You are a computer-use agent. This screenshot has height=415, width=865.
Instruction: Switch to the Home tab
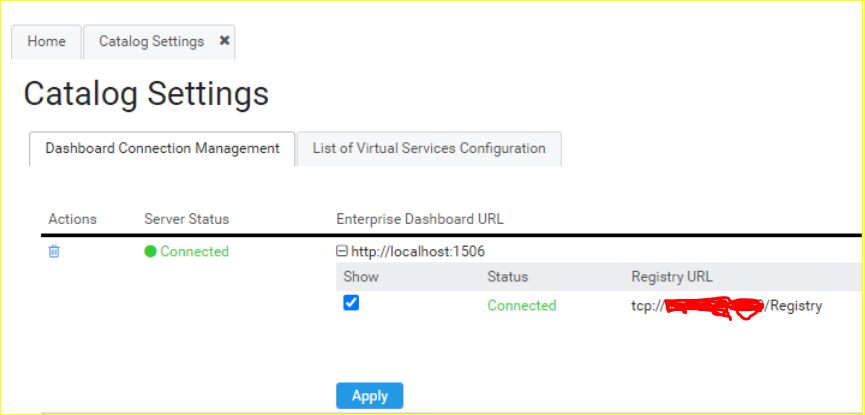(46, 41)
